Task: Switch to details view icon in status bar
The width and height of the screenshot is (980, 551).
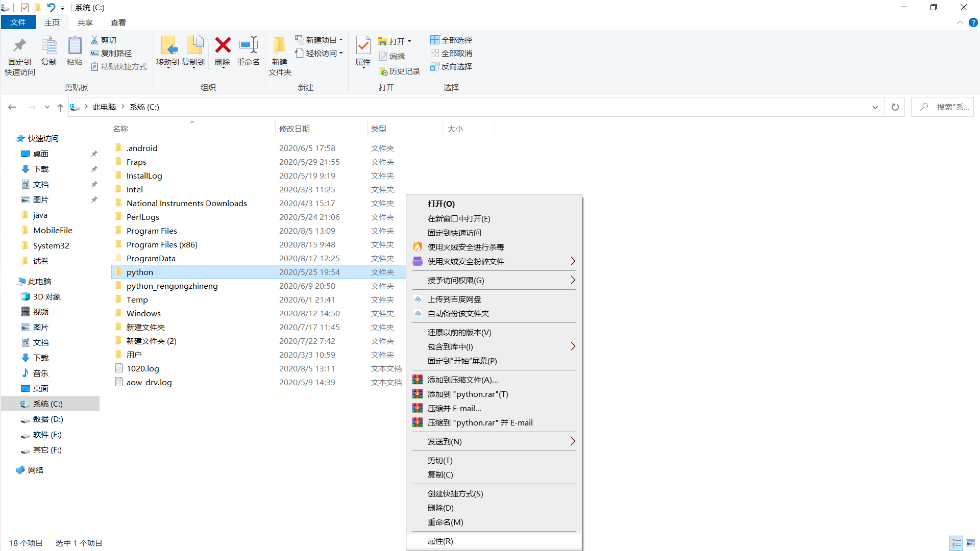Action: [x=956, y=543]
